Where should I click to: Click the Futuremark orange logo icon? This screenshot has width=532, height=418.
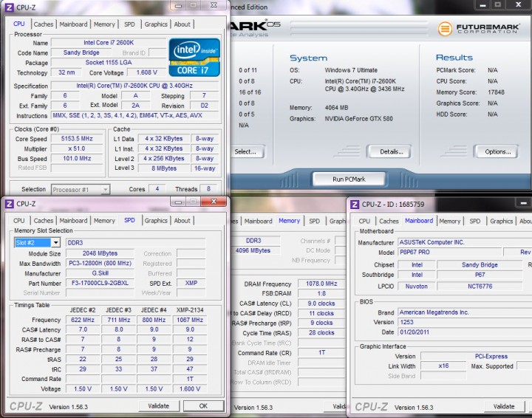click(445, 29)
